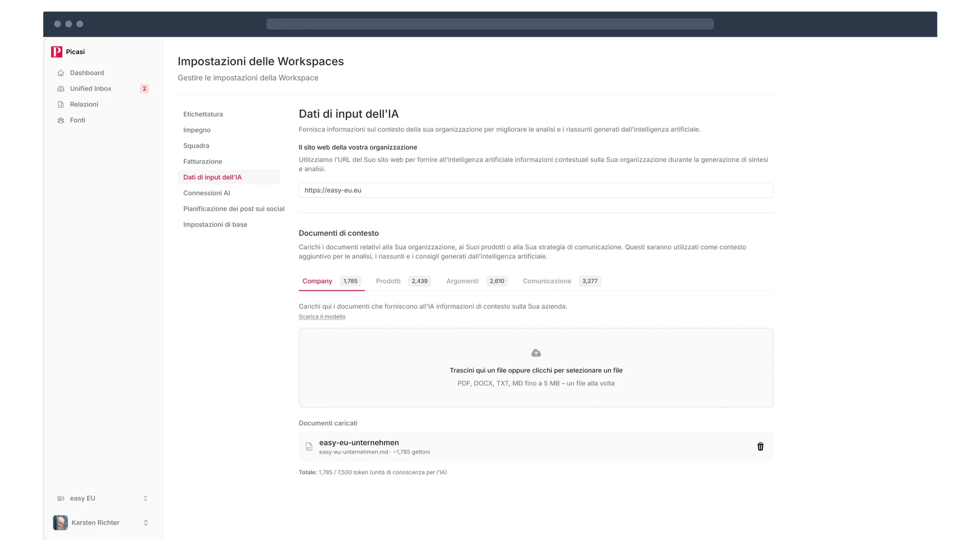
Task: Click the Company token count 1,785
Action: pos(350,281)
